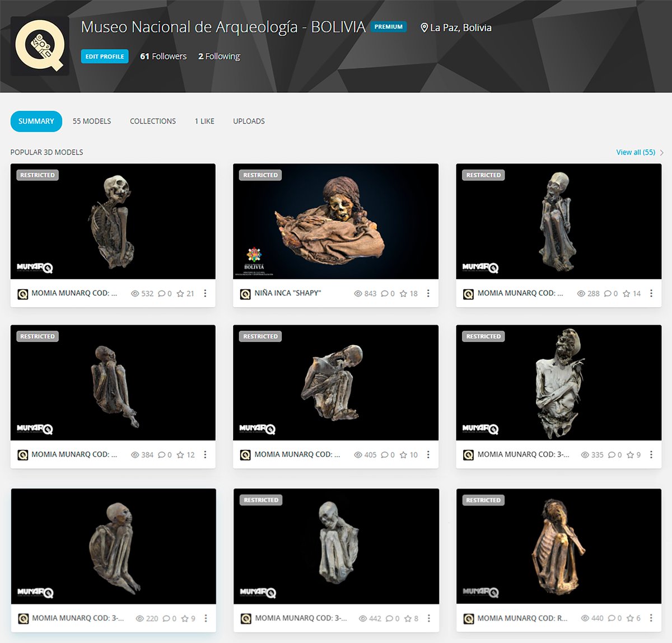Image resolution: width=672 pixels, height=643 pixels.
Task: Open the Collections tab
Action: point(153,121)
